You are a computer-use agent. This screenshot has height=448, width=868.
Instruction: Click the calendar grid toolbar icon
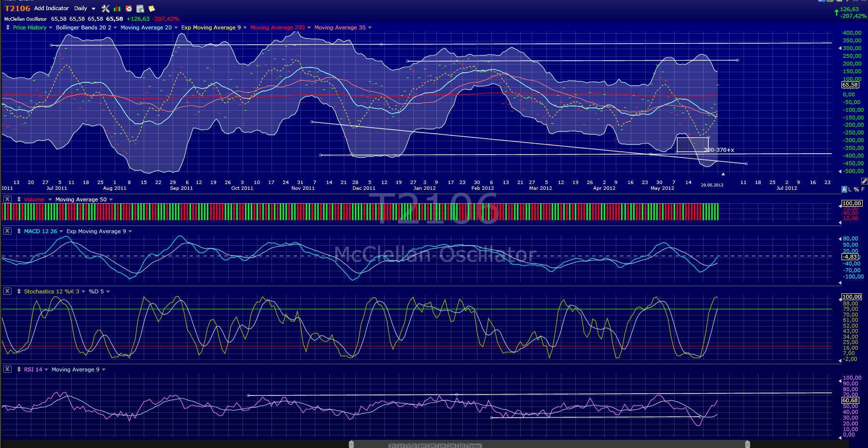pos(140,9)
